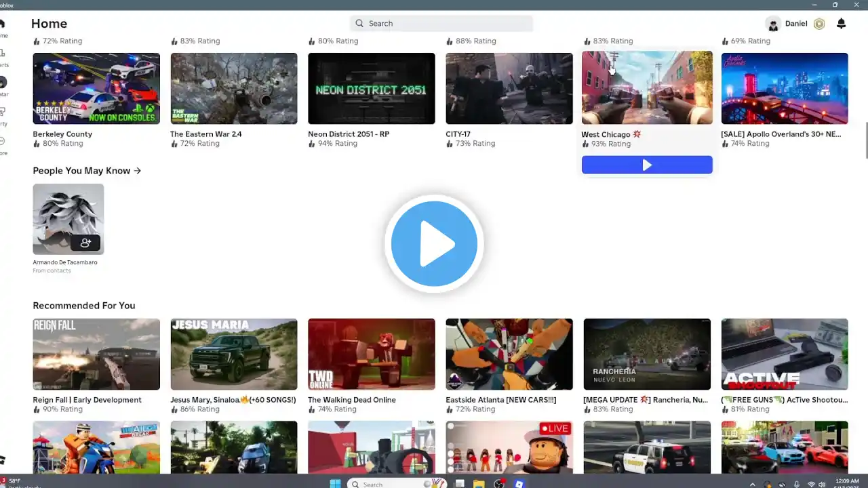Click "Armando De Tacambaro" name text
Image resolution: width=868 pixels, height=488 pixels.
tap(65, 262)
